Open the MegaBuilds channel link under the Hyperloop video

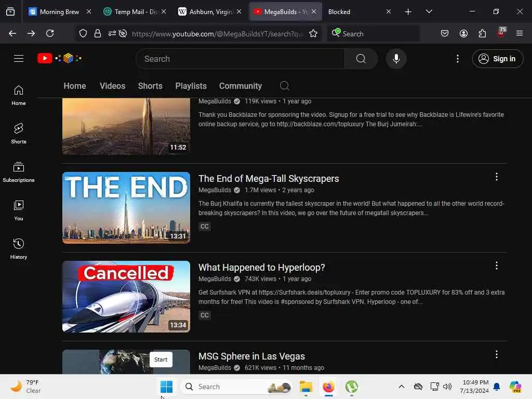coord(215,279)
